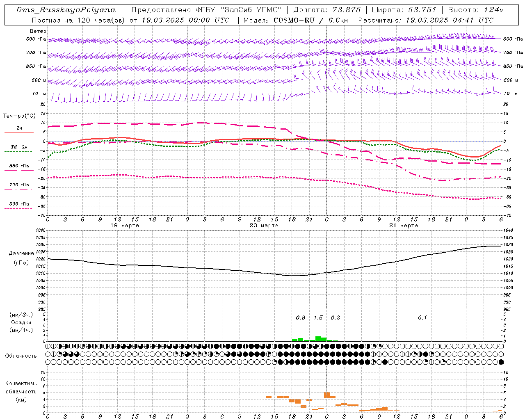Click the 700 гПа dash-dot legend line
Viewport: 525px width, 420px height.
tap(18, 189)
